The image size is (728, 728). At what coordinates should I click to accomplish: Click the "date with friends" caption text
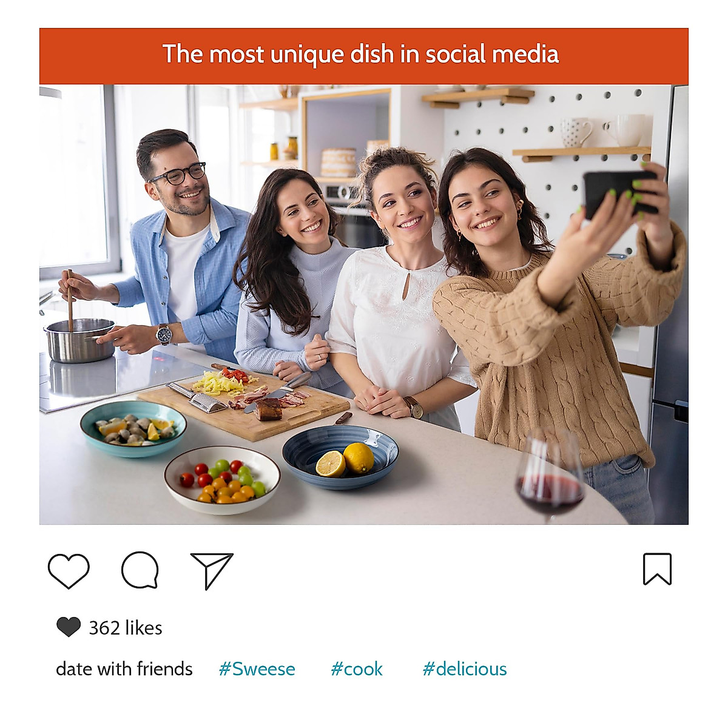[x=124, y=669]
